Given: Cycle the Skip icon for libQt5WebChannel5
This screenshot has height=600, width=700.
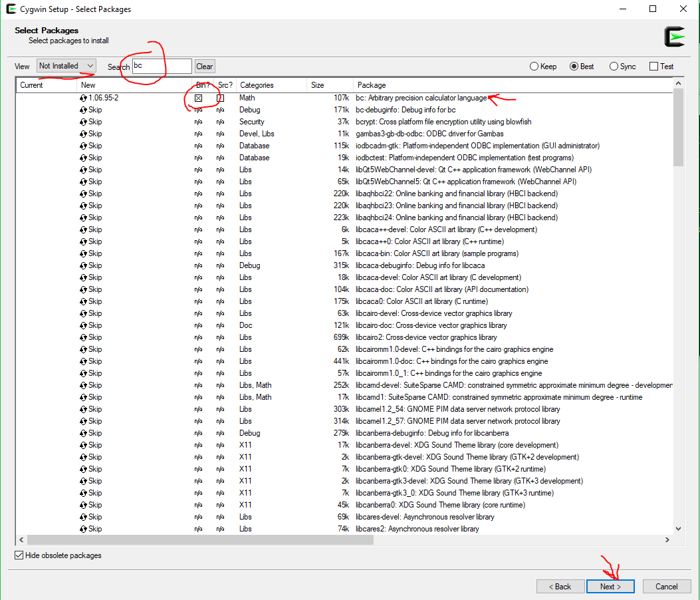Looking at the screenshot, I should point(83,182).
